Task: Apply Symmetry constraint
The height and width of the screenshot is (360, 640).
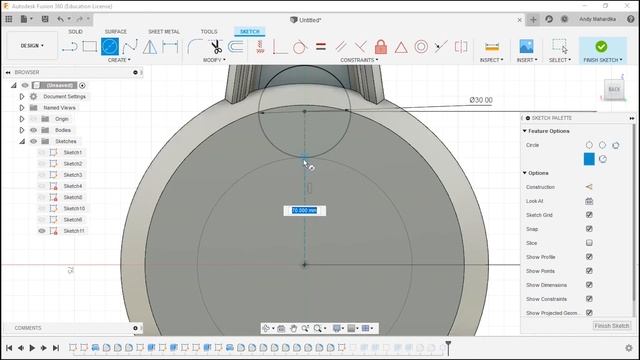Action: (461, 47)
